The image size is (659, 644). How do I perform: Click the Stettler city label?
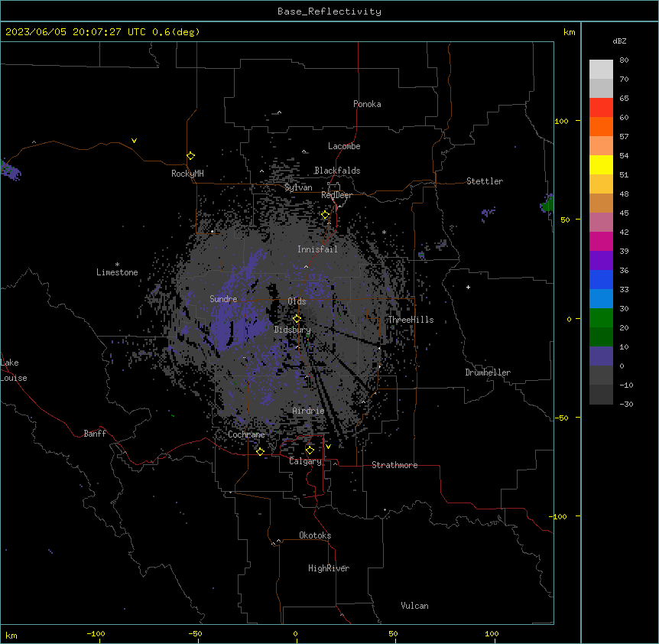tap(485, 181)
